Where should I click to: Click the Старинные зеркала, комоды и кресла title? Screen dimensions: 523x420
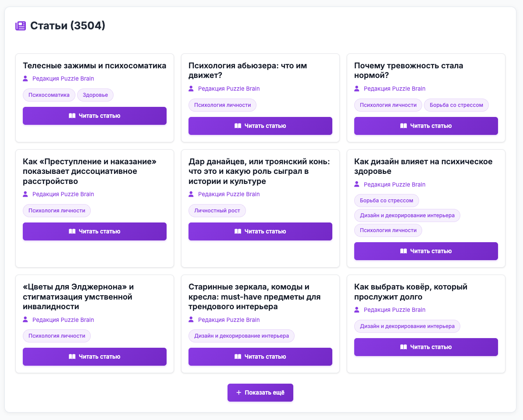pyautogui.click(x=254, y=297)
